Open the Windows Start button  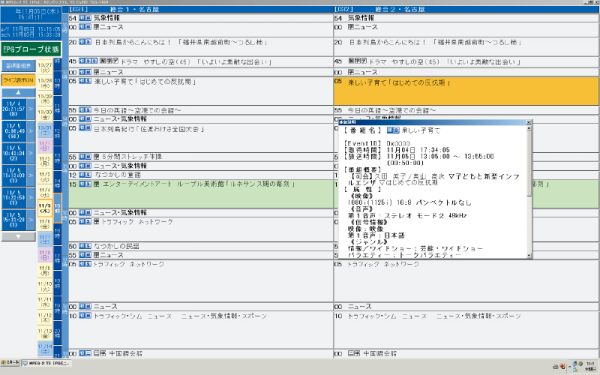[10, 363]
